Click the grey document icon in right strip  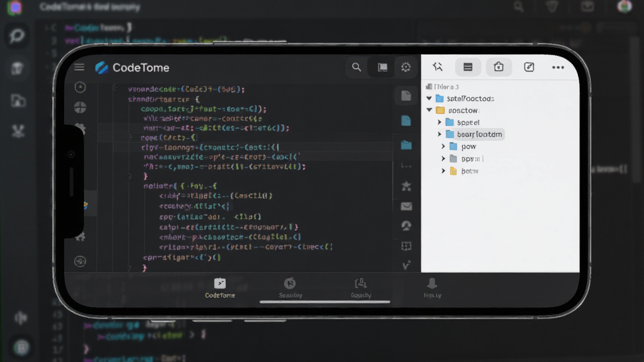[x=406, y=96]
